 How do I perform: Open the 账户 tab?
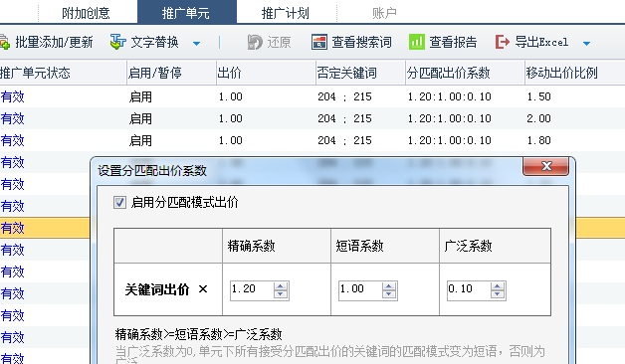click(384, 13)
